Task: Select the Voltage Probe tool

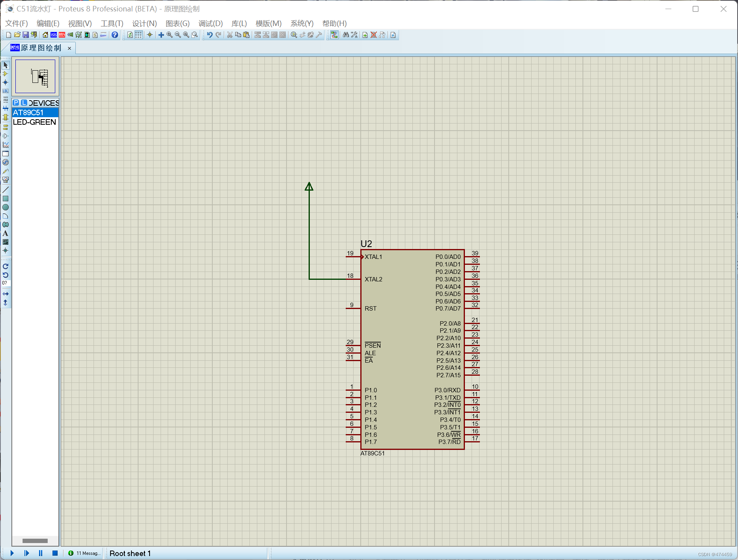Action: (6, 171)
